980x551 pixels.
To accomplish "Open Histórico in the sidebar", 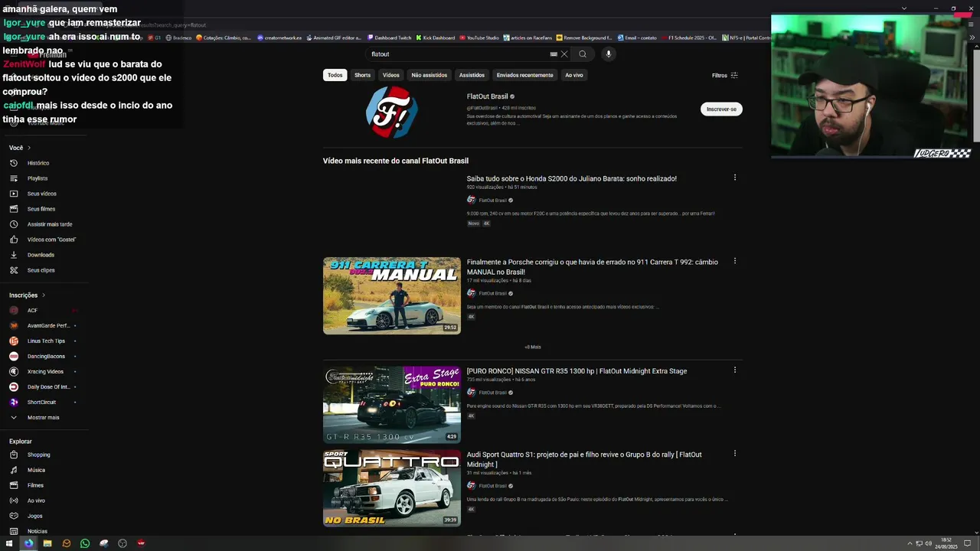I will [38, 163].
